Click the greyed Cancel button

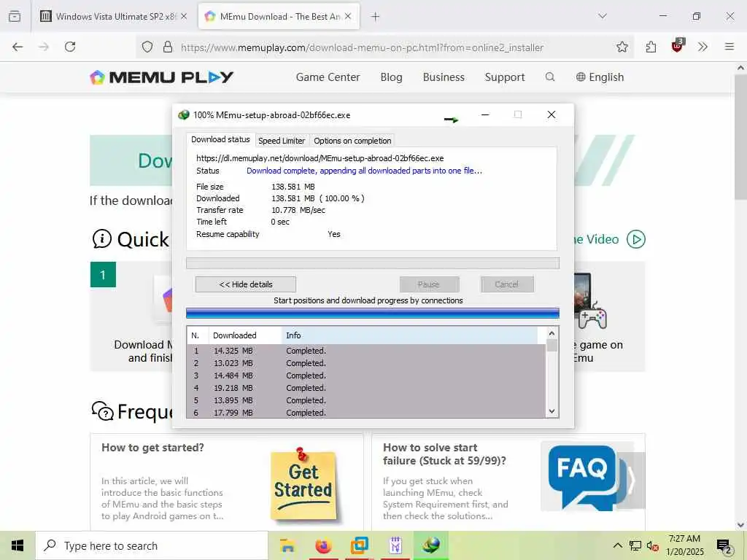coord(506,284)
